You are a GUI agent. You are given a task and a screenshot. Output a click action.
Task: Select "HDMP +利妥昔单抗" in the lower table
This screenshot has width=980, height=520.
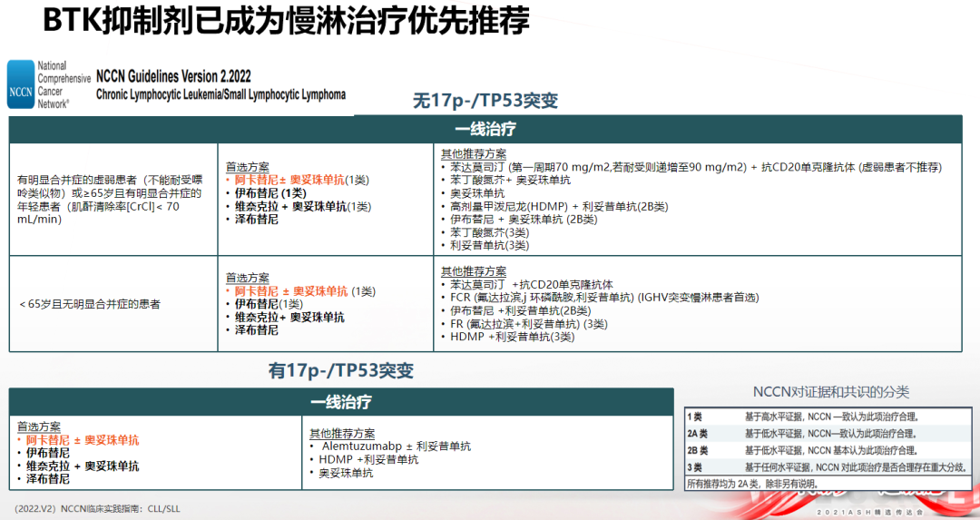[x=368, y=460]
